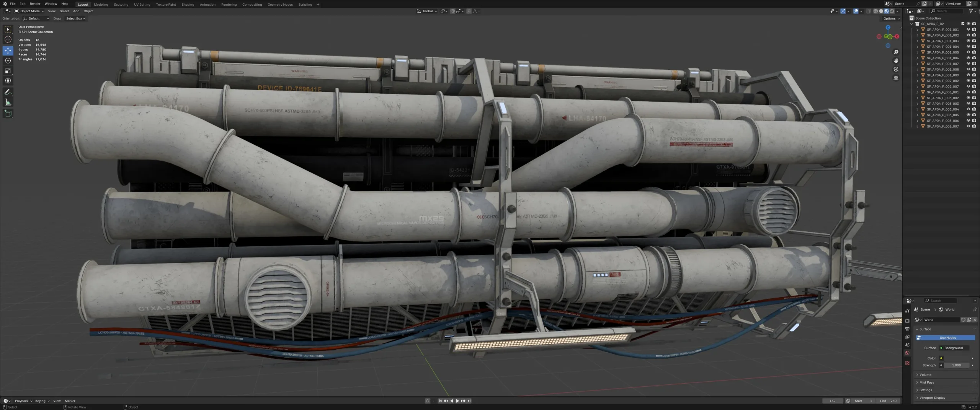The width and height of the screenshot is (980, 410).
Task: Toggle visibility of SF_AP04_F_003_005
Action: [968, 115]
